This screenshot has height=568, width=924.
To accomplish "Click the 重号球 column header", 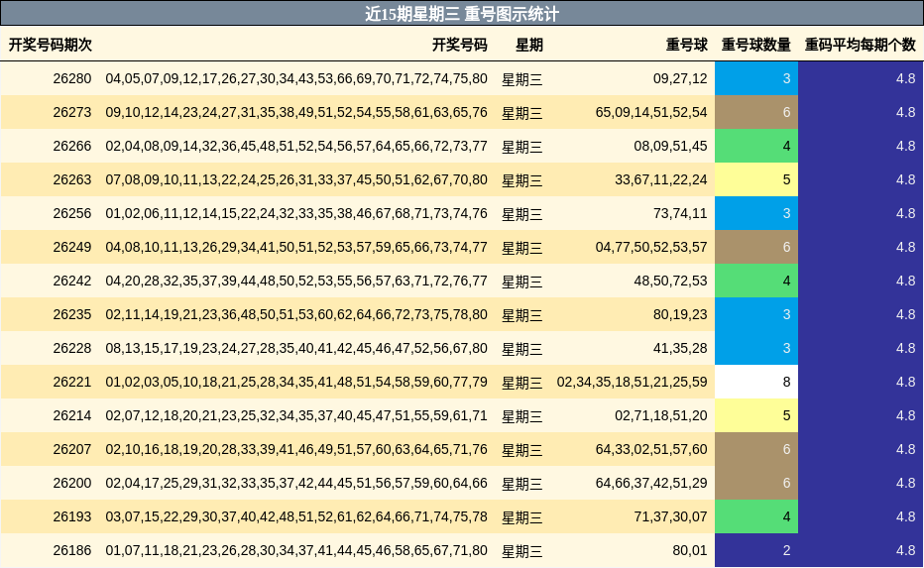I will pyautogui.click(x=686, y=45).
